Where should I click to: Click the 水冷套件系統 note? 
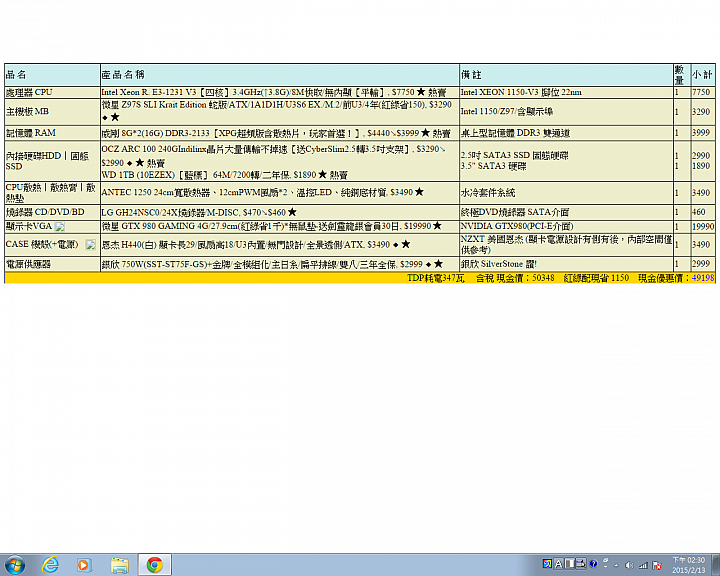click(x=488, y=193)
